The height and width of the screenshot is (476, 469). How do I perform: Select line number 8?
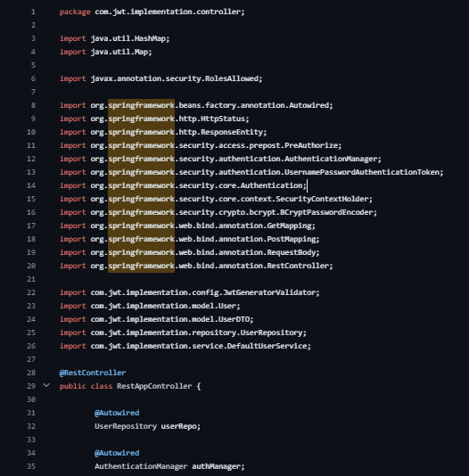click(33, 105)
